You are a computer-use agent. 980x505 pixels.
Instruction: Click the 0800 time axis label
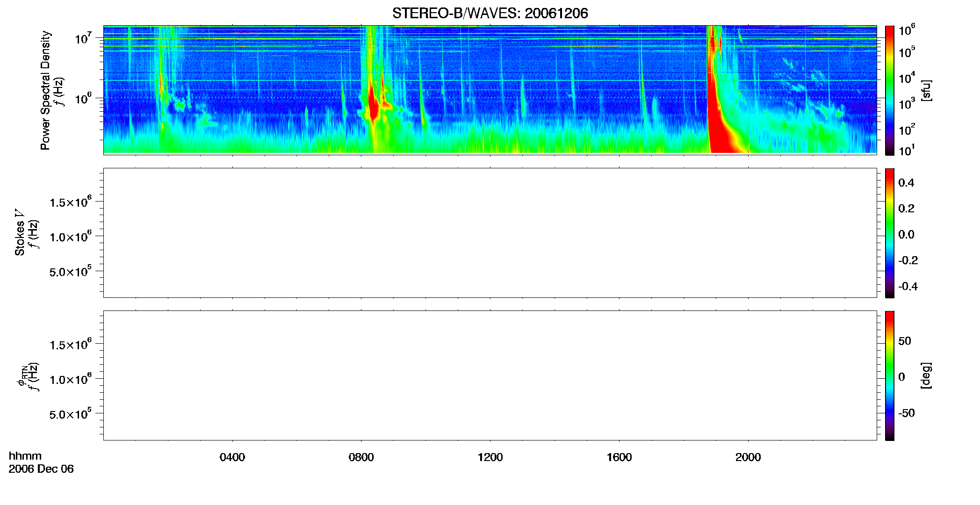(x=361, y=457)
